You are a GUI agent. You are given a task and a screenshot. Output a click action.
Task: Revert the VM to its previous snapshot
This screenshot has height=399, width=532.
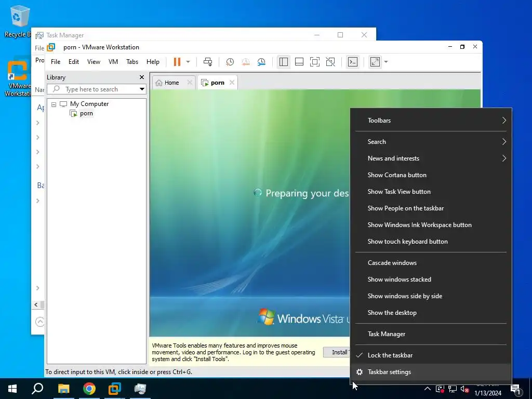tap(246, 62)
